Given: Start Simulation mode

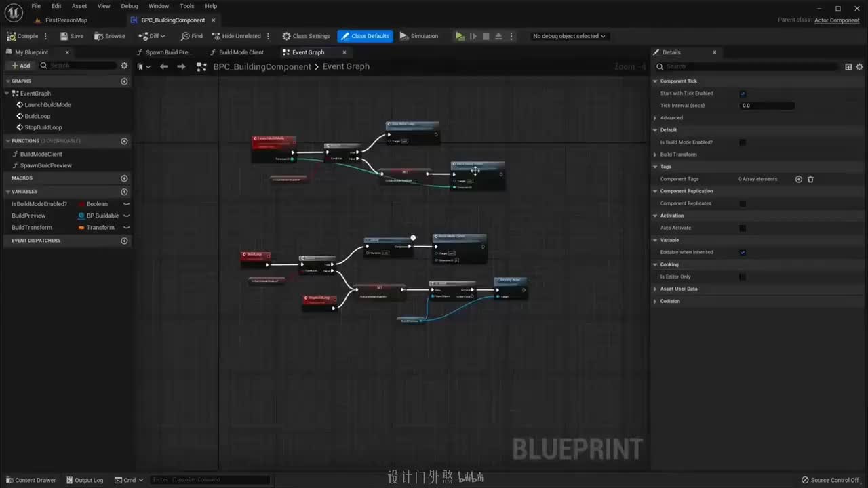Looking at the screenshot, I should [x=419, y=36].
